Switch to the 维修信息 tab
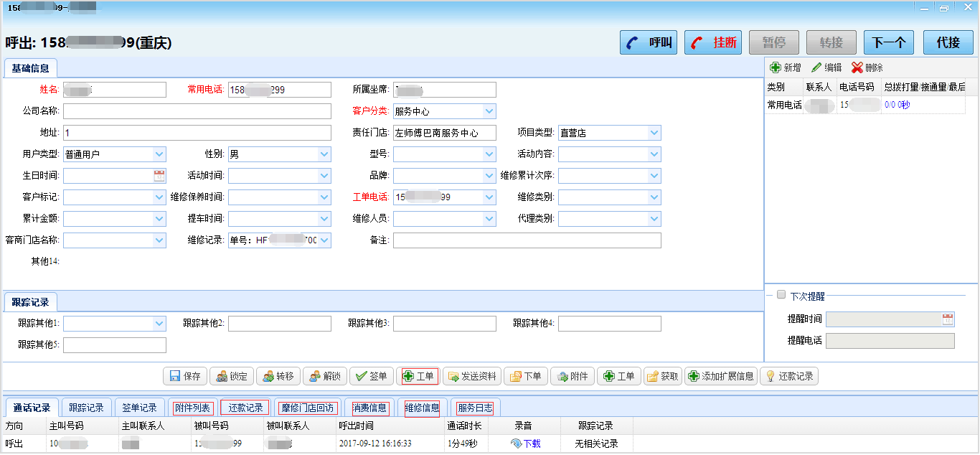 422,408
